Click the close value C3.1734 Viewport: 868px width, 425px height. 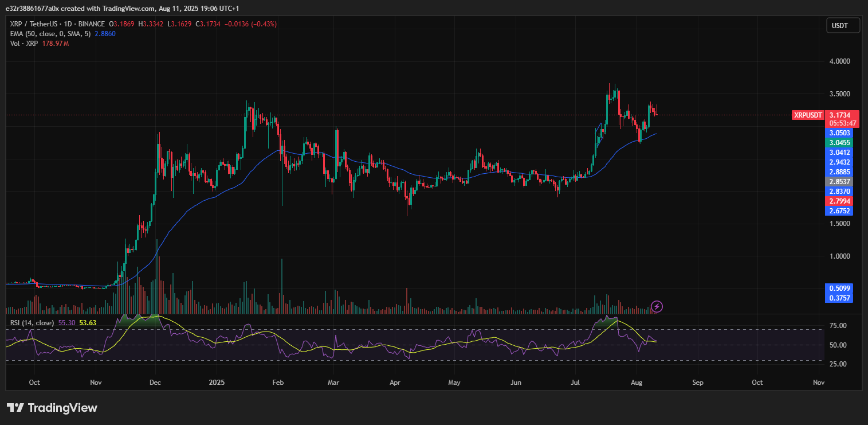(209, 24)
